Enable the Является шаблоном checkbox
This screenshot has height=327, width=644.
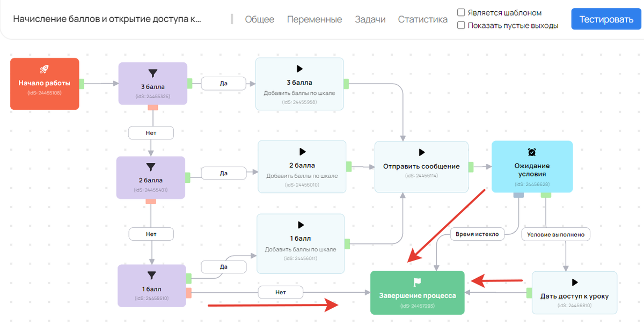(x=461, y=12)
